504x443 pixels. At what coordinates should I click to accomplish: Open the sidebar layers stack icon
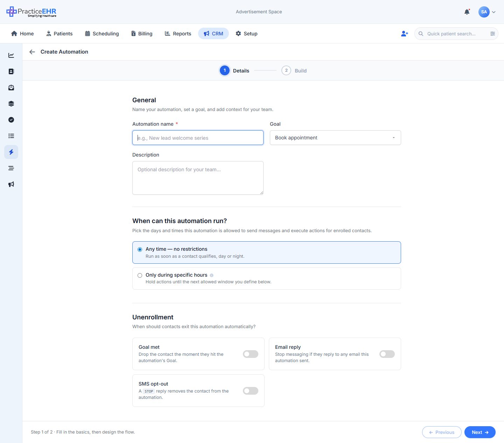[11, 104]
